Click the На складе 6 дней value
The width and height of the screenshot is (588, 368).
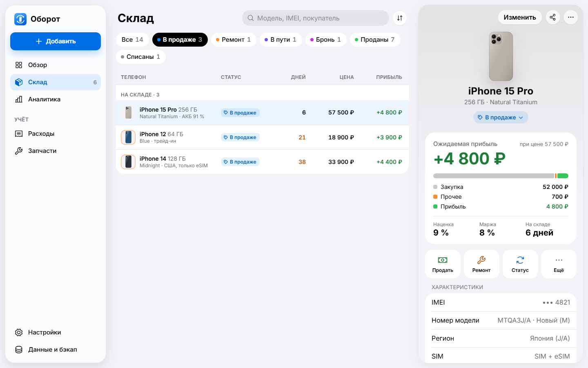(539, 233)
